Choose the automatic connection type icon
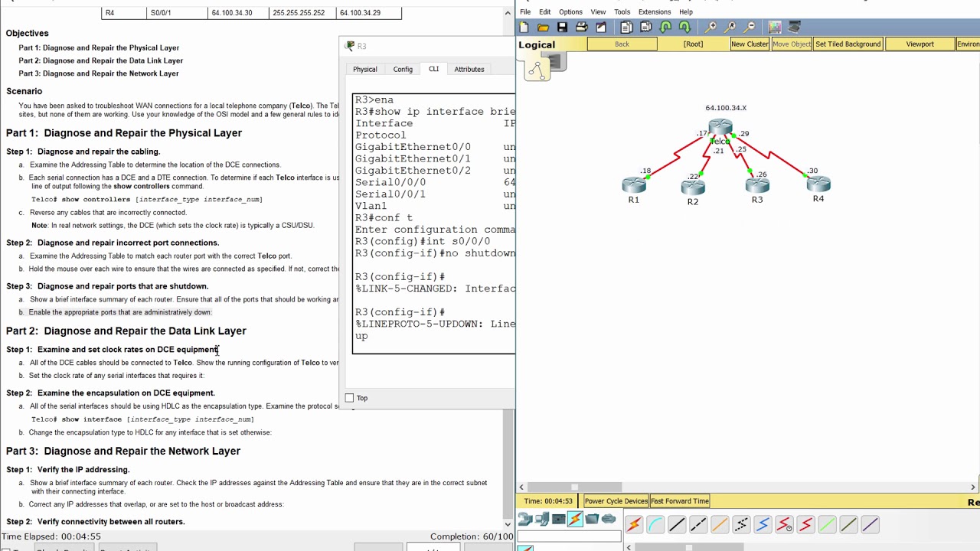Image resolution: width=980 pixels, height=551 pixels. pyautogui.click(x=634, y=525)
